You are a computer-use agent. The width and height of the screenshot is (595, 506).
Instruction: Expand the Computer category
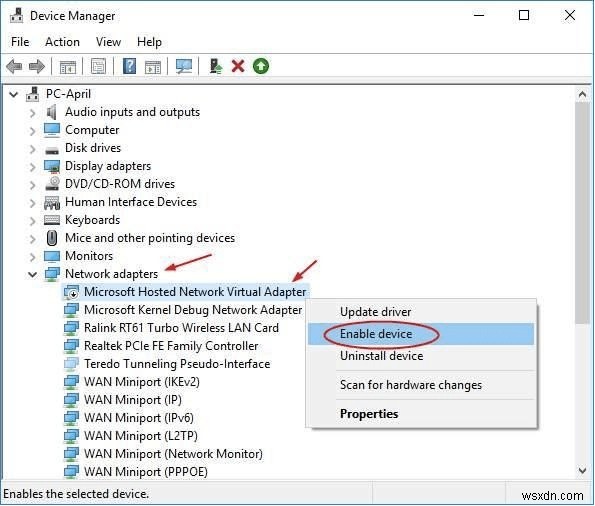pos(33,131)
